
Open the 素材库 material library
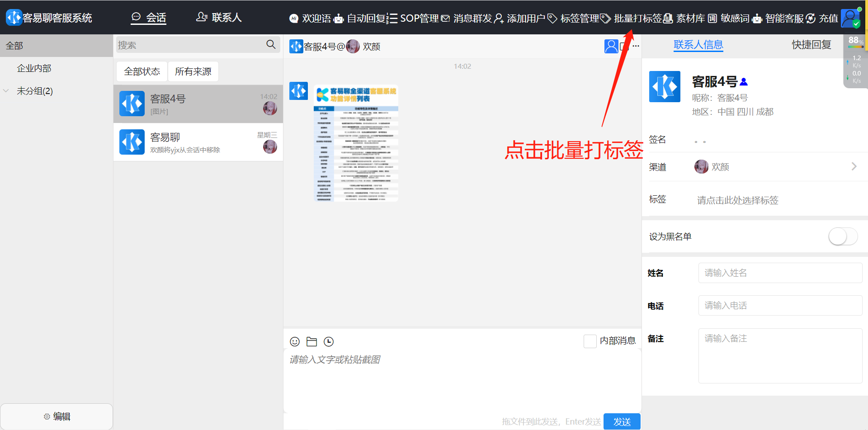[684, 19]
